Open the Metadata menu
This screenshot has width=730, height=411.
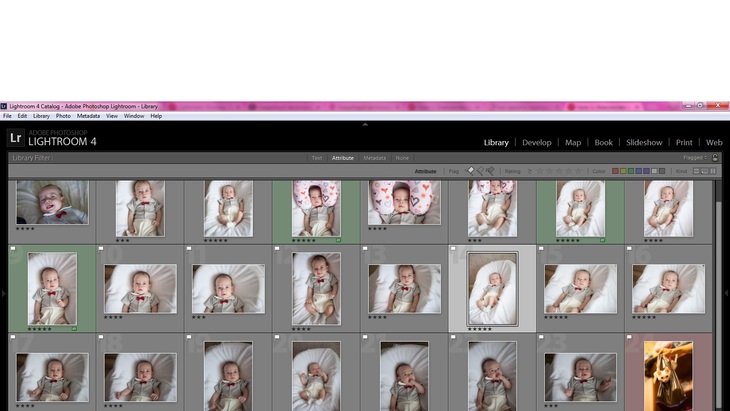click(88, 116)
